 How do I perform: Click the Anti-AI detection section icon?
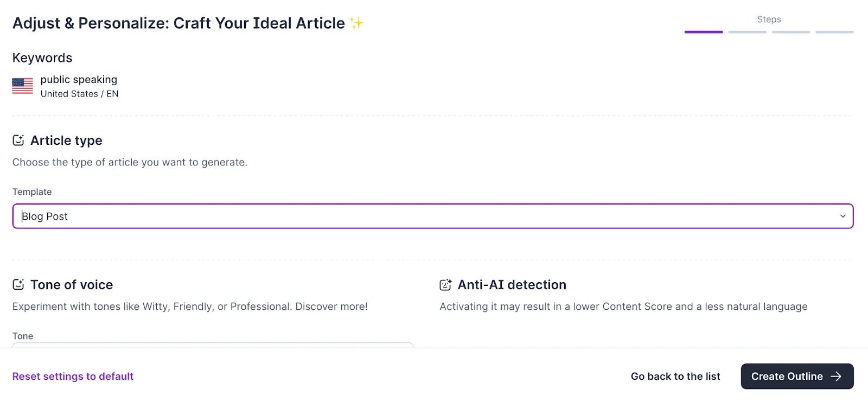click(445, 285)
